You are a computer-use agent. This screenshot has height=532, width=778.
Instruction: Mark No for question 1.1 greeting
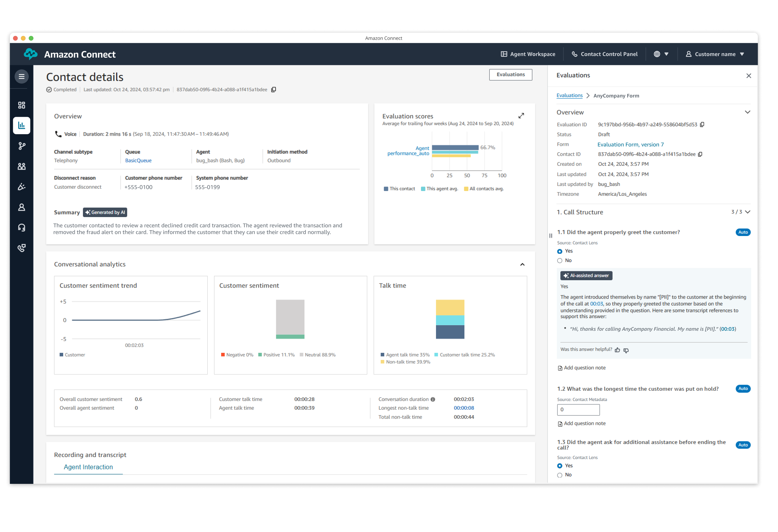click(x=560, y=260)
